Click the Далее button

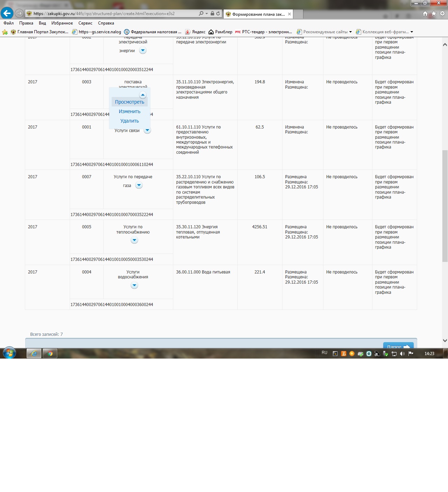pyautogui.click(x=398, y=346)
